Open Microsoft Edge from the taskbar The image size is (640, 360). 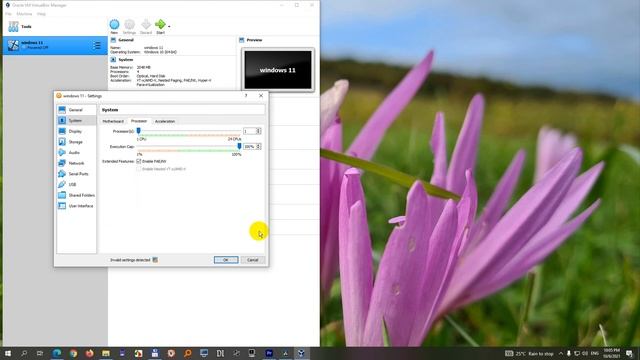point(57,353)
